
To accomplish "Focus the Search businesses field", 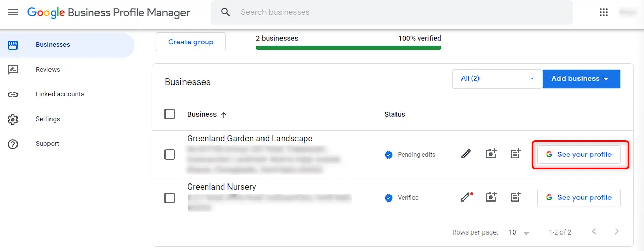I will click(392, 12).
